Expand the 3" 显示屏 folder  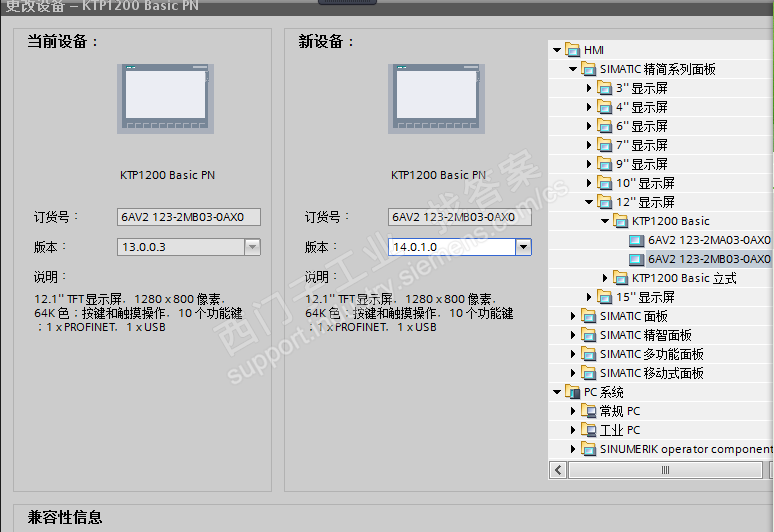click(x=588, y=88)
